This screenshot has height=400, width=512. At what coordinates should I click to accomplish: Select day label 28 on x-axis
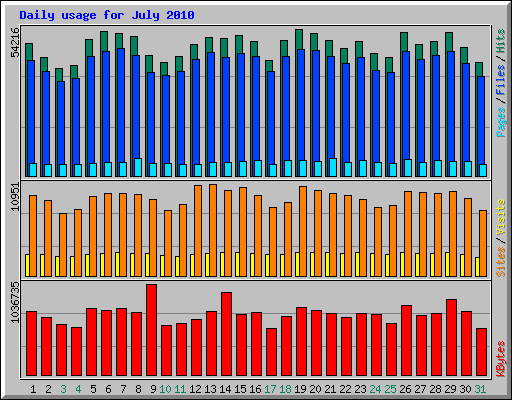435,389
